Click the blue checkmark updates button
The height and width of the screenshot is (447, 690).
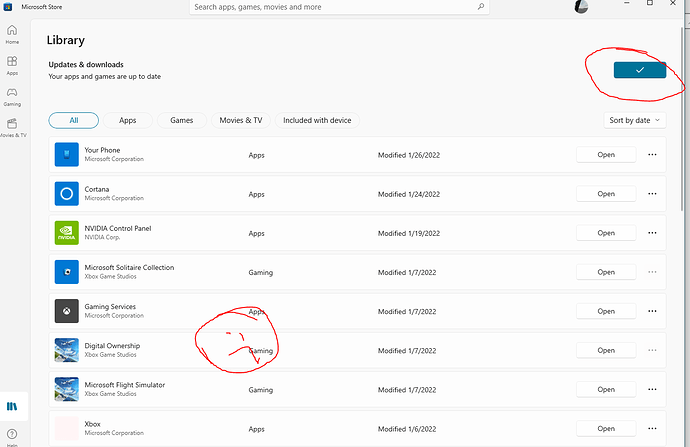(638, 69)
